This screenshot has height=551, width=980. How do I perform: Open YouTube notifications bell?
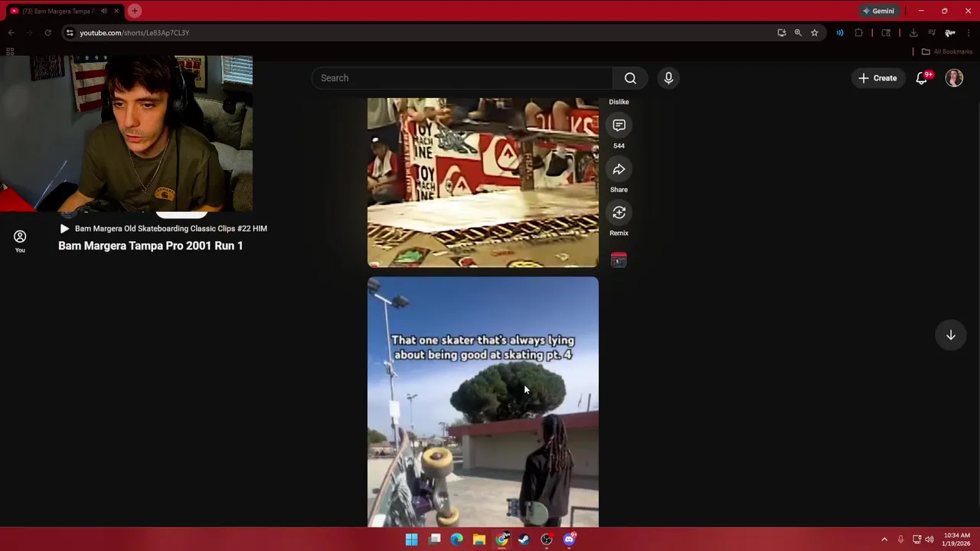(922, 78)
